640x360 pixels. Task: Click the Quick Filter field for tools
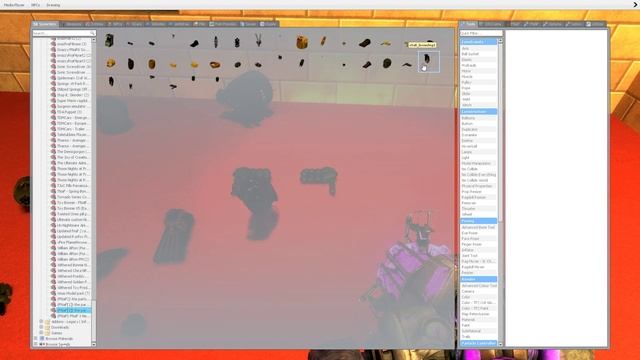pyautogui.click(x=481, y=33)
